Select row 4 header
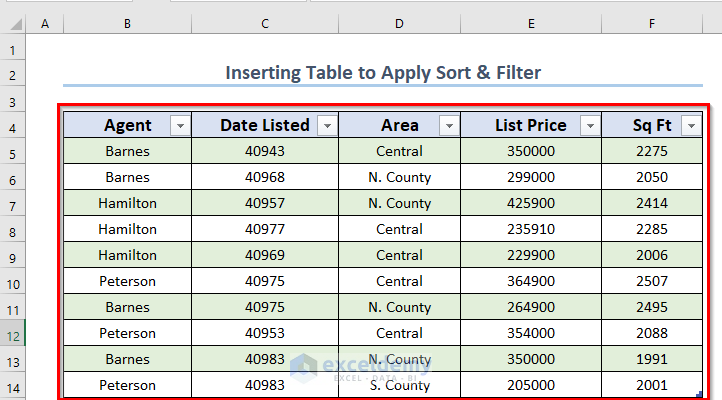This screenshot has width=722, height=400. point(13,125)
